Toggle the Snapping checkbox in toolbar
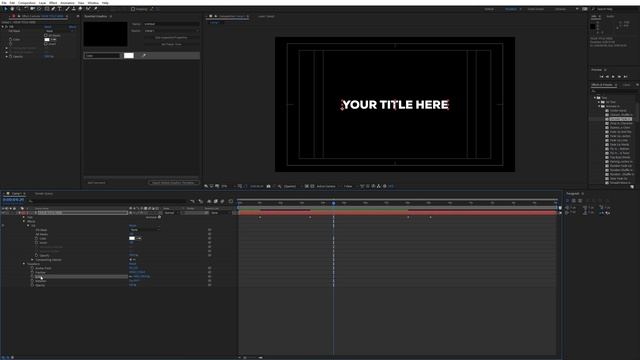The width and height of the screenshot is (640, 360). pyautogui.click(x=133, y=9)
